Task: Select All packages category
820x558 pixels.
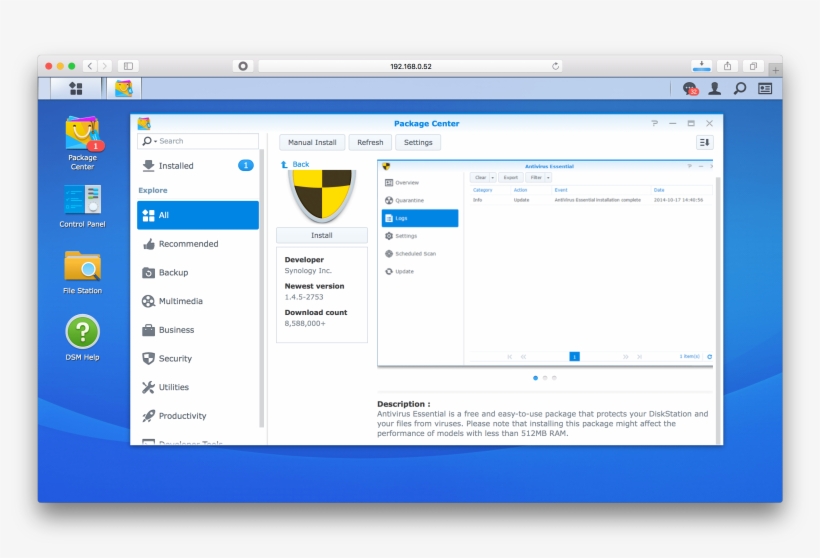Action: point(198,215)
